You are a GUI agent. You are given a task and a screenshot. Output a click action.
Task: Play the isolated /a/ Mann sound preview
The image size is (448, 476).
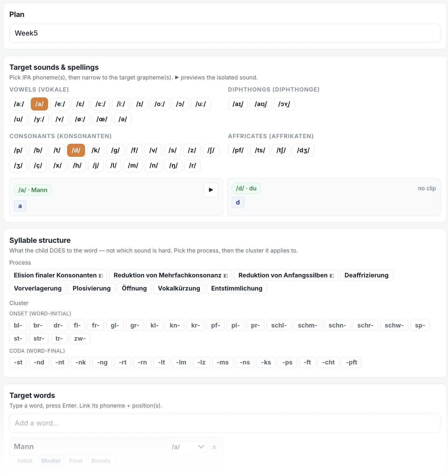211,190
